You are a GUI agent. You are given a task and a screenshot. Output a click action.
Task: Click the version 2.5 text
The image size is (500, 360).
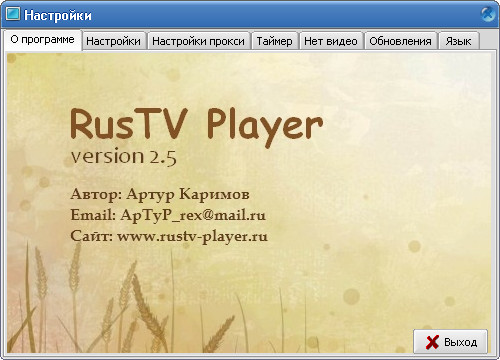(123, 157)
